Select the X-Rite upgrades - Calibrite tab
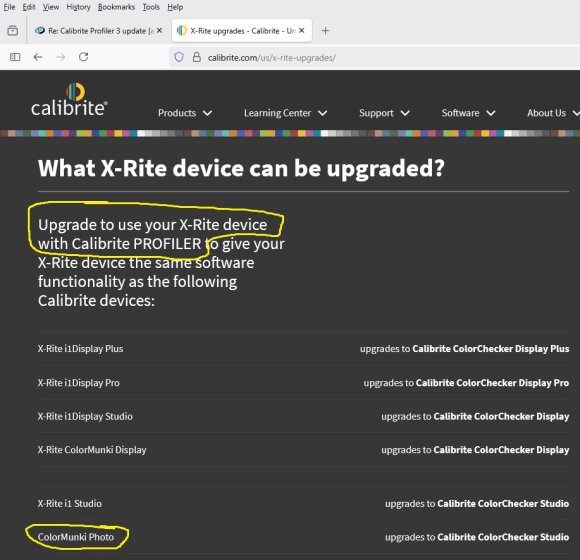 click(242, 31)
